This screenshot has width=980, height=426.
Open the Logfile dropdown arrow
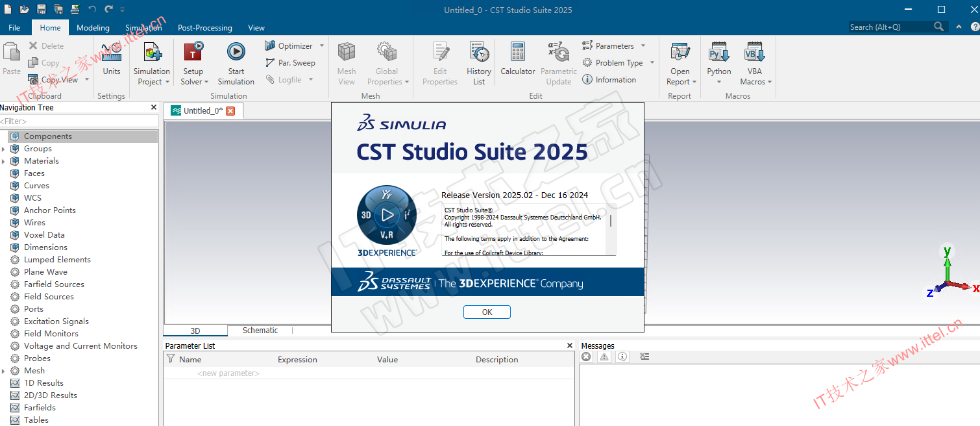pos(311,80)
